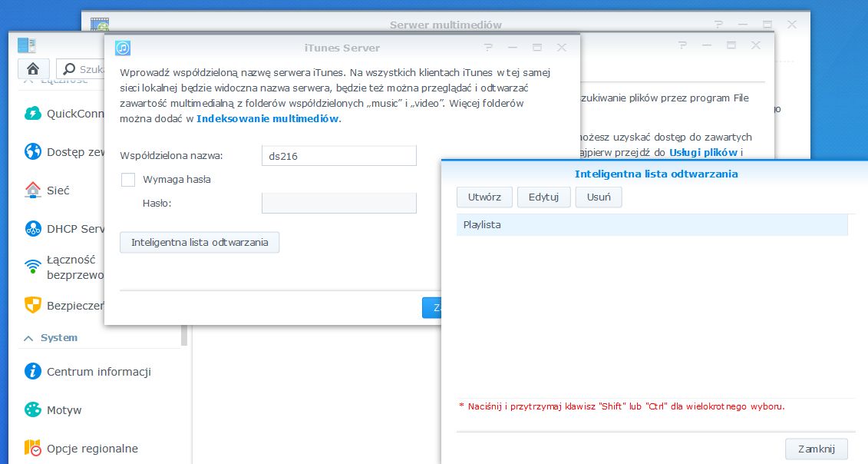
Task: Open the security shield icon
Action: (x=33, y=305)
